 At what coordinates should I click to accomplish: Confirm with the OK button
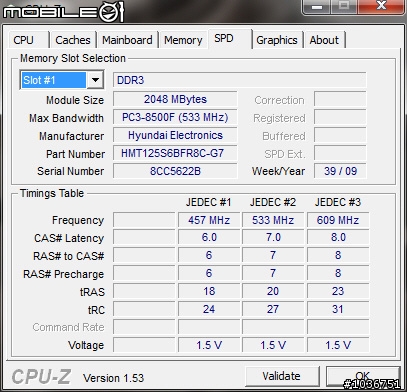(362, 376)
